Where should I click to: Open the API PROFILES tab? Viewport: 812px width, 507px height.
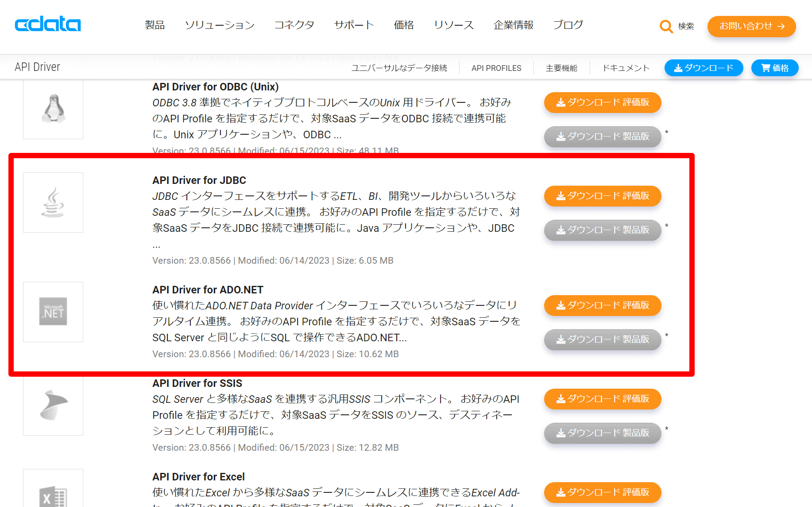coord(496,68)
